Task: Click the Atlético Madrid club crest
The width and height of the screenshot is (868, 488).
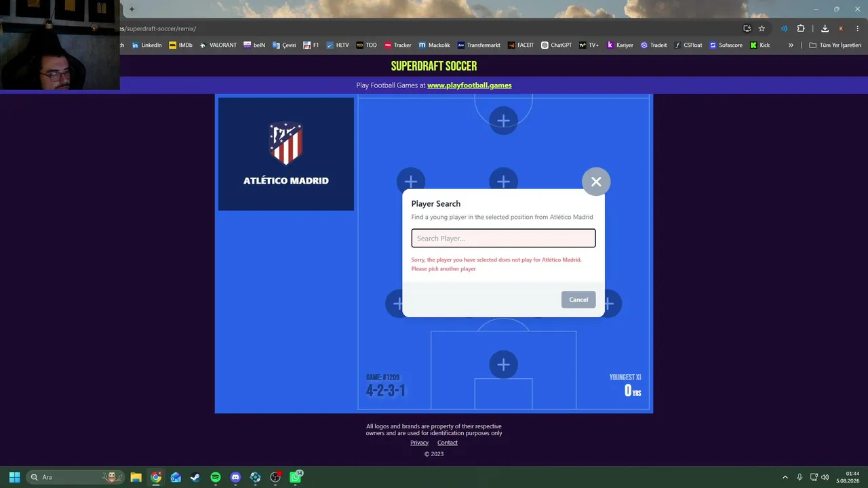Action: click(286, 143)
